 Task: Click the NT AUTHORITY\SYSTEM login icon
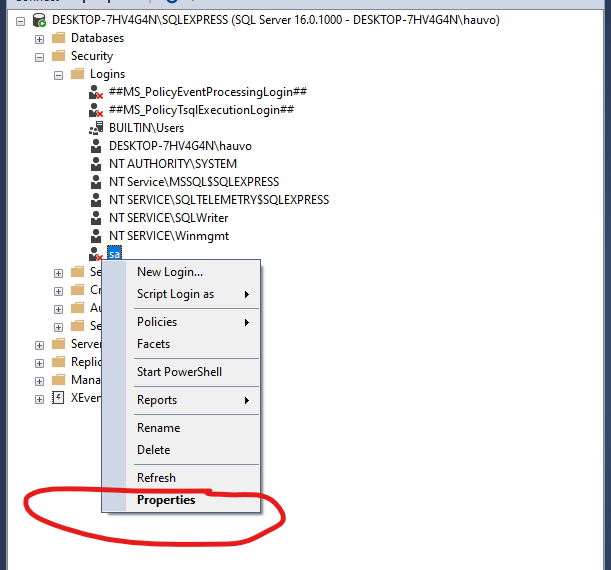click(x=96, y=164)
